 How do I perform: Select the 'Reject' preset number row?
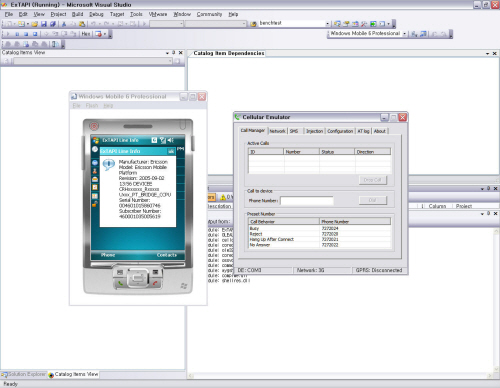319,234
